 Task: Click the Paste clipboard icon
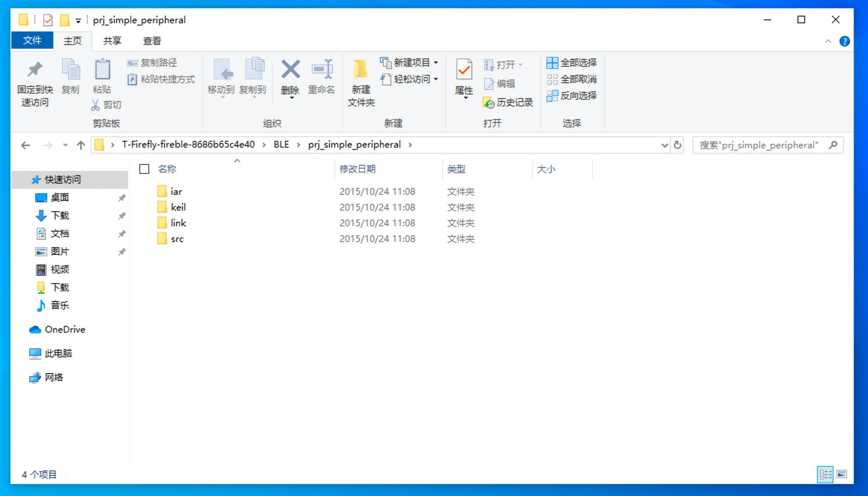[x=102, y=70]
